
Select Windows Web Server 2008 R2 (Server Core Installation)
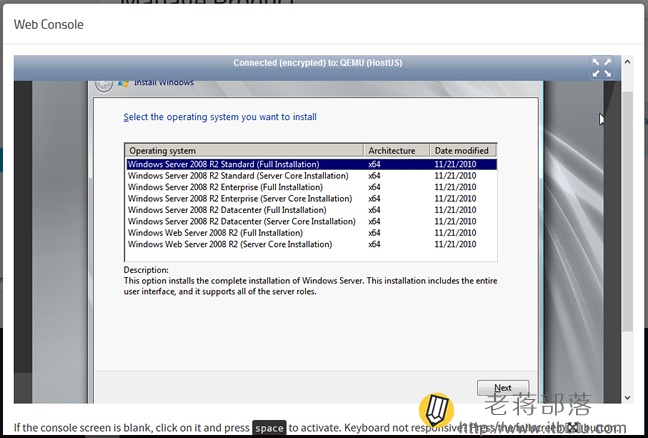pos(311,244)
